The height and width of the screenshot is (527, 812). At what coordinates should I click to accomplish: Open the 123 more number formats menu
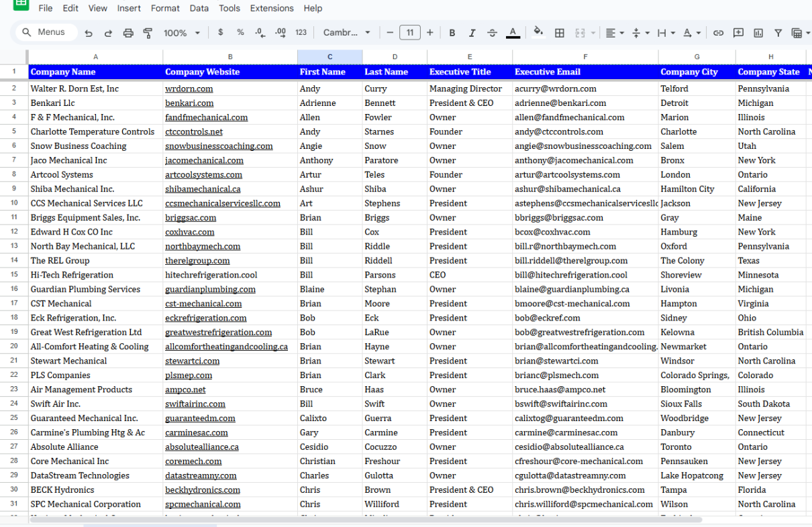301,32
